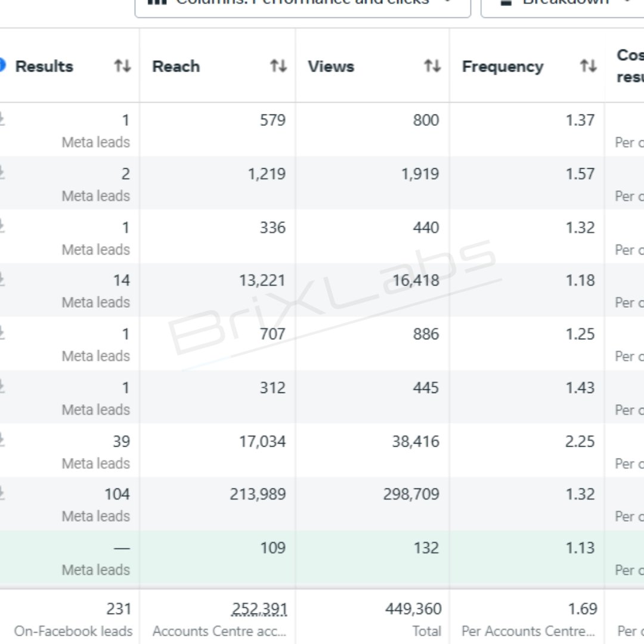Open the Breakdown dropdown
Image resolution: width=644 pixels, height=644 pixels.
562,5
